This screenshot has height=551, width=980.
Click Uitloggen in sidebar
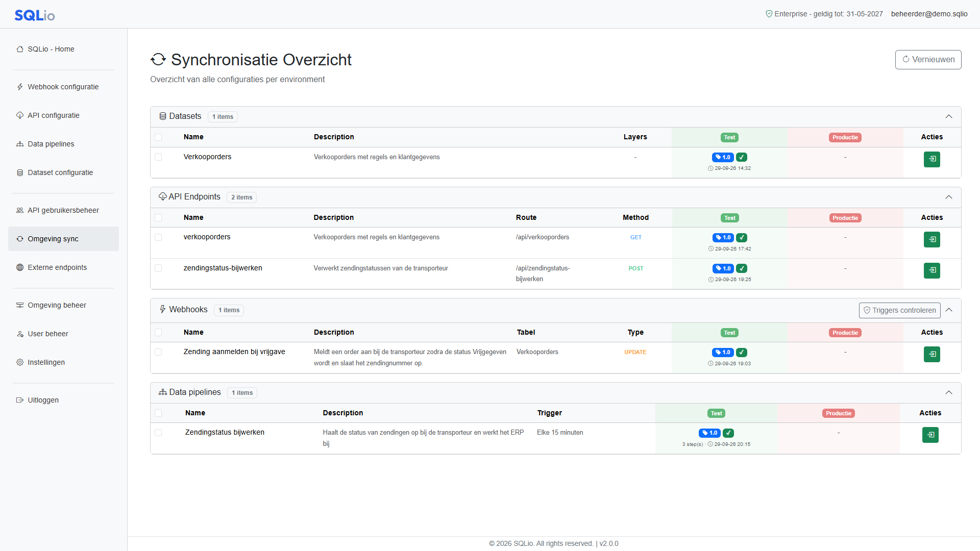click(x=63, y=400)
